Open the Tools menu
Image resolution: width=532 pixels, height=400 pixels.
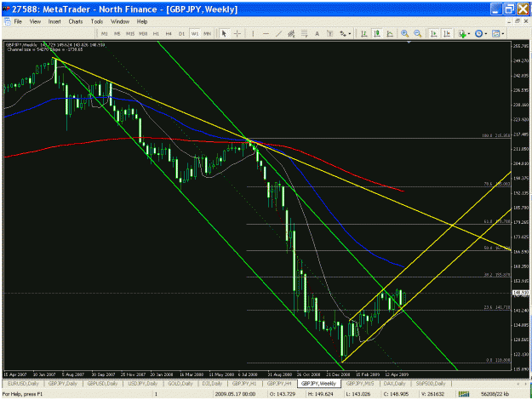pos(97,21)
